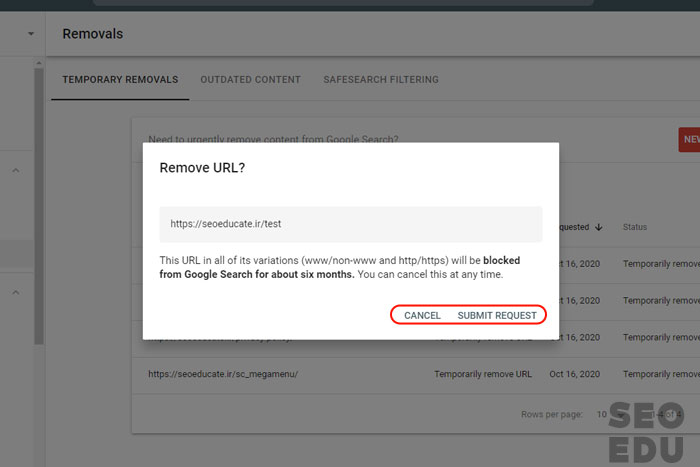Click the Removals page heading
Image resolution: width=700 pixels, height=467 pixels.
click(x=92, y=34)
